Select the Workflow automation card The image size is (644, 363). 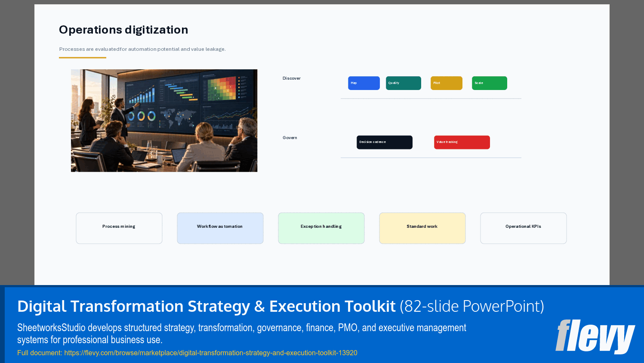(220, 228)
